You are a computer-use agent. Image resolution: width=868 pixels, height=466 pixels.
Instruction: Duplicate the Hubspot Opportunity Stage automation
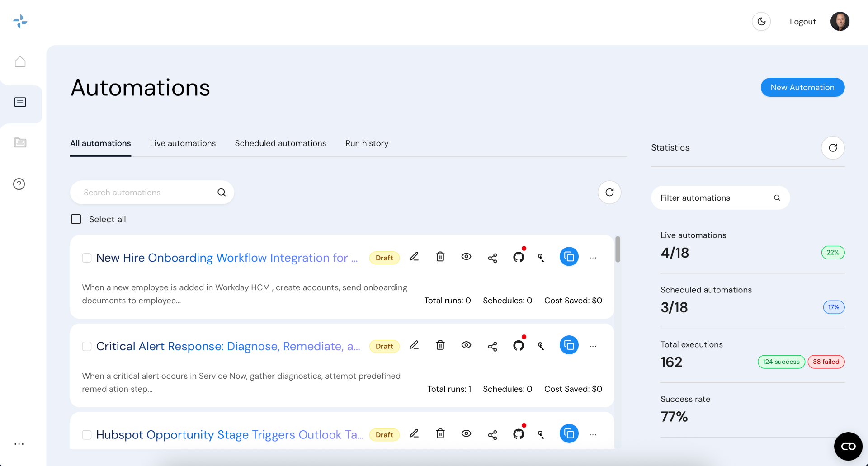tap(569, 434)
